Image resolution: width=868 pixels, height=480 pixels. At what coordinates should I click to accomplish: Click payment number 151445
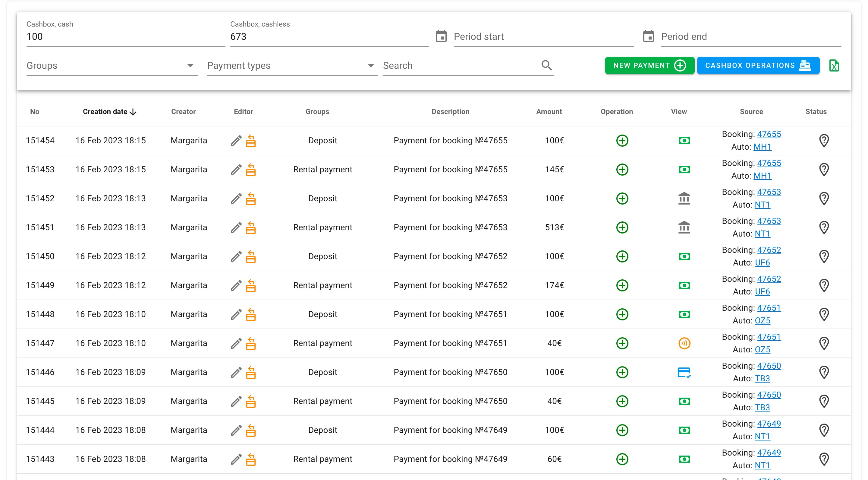click(40, 401)
